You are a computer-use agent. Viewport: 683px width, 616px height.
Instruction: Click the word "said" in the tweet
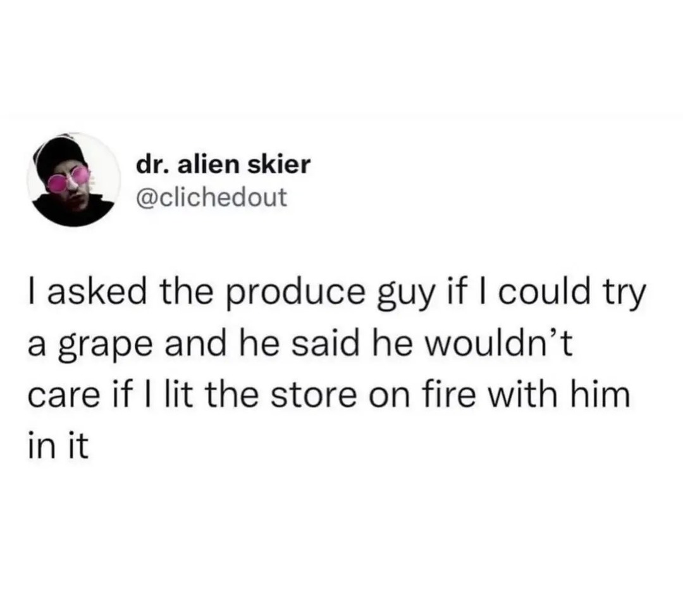tap(326, 343)
